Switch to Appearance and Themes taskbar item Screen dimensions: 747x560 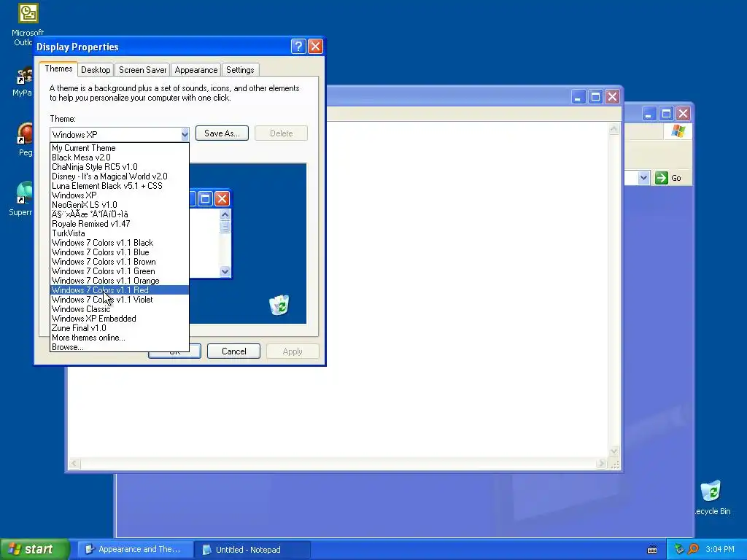pyautogui.click(x=135, y=550)
